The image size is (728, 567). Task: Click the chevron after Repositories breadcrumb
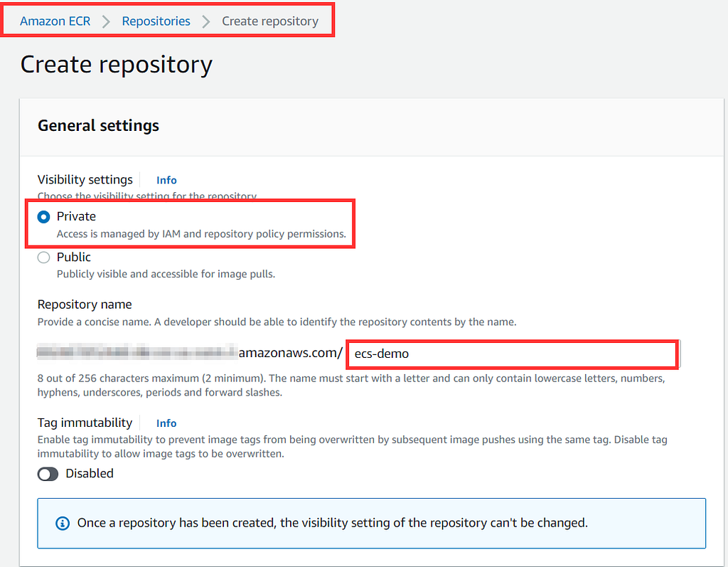(x=206, y=21)
